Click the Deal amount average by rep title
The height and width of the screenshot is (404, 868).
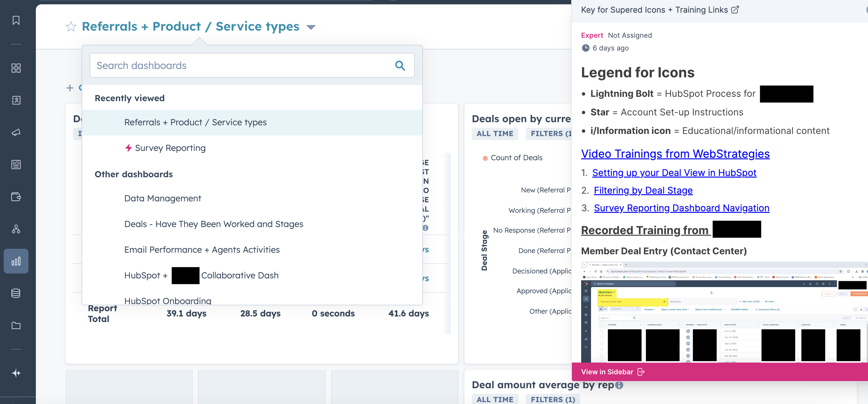coord(543,385)
